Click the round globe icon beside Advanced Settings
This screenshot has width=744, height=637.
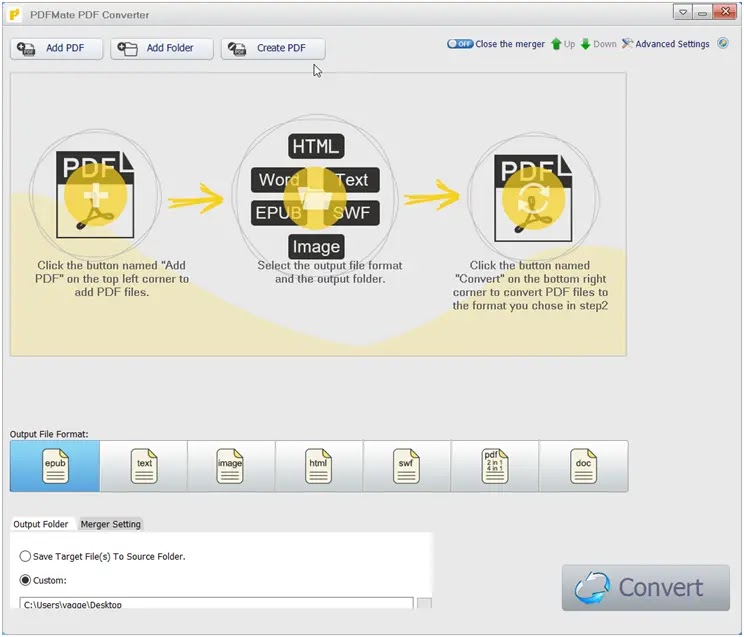tap(723, 43)
